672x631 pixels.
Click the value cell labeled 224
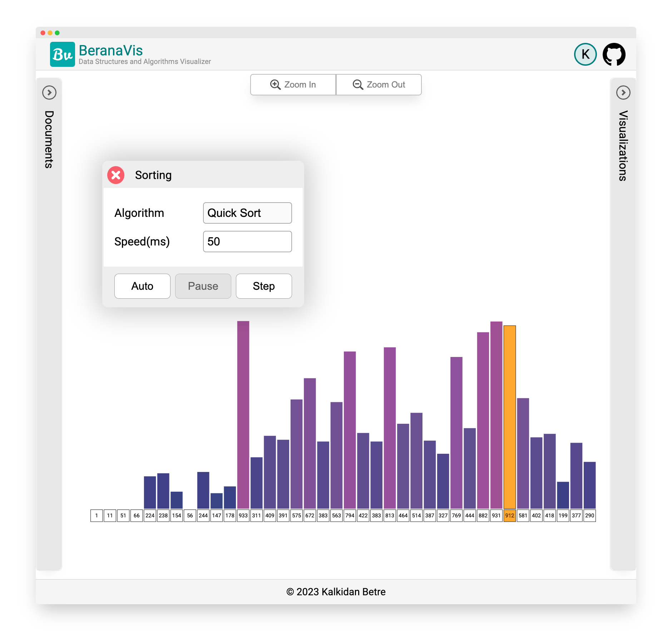tap(150, 516)
